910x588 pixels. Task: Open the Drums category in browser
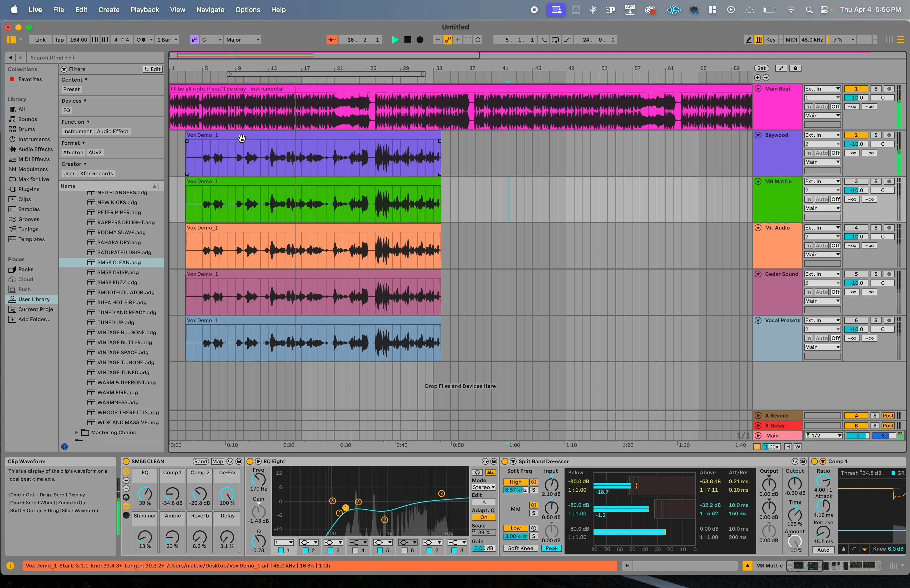[26, 129]
